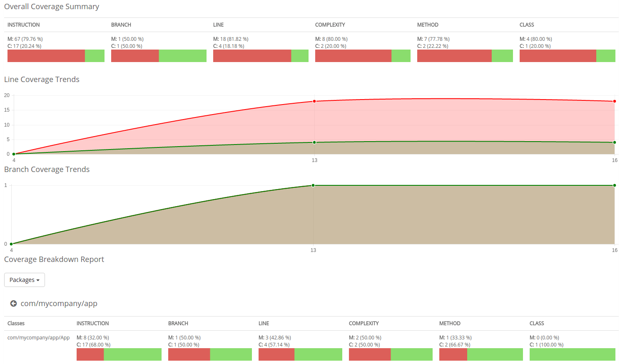Click the 'M: 8 (80.00 %)' complexity text
The image size is (620, 364).
point(331,39)
